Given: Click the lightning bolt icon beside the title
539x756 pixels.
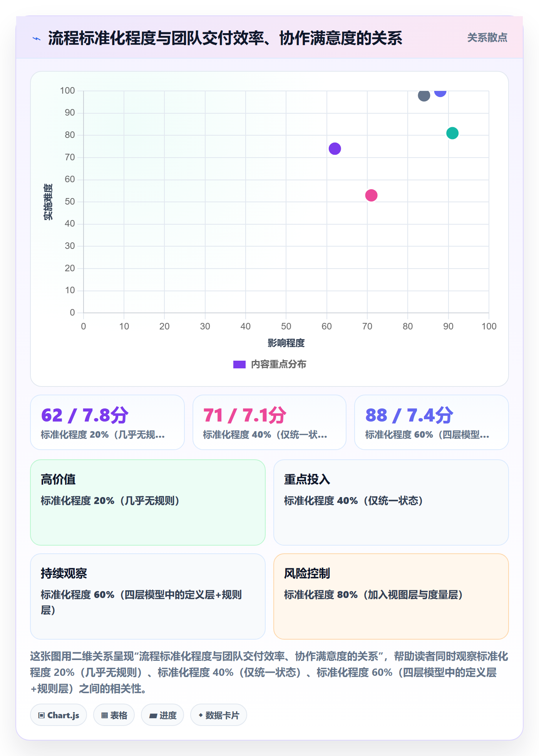Looking at the screenshot, I should [37, 39].
